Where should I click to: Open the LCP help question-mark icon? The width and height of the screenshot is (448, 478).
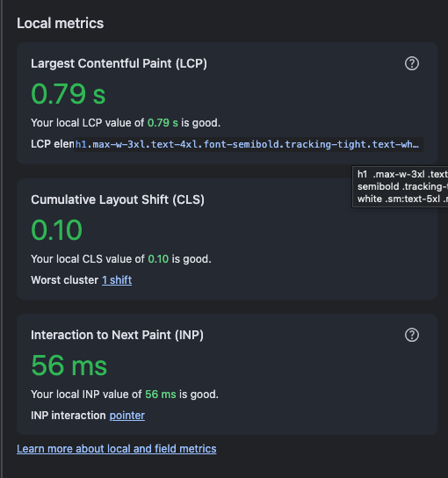click(x=412, y=63)
